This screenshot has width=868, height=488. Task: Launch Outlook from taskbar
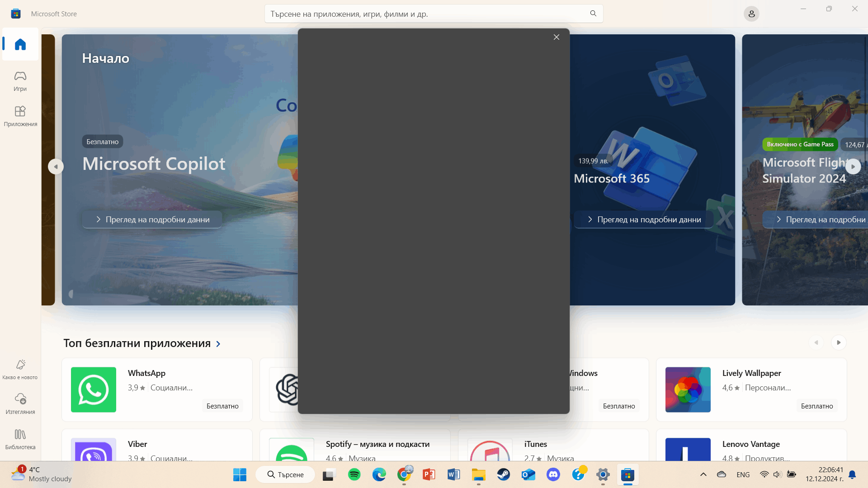point(528,474)
